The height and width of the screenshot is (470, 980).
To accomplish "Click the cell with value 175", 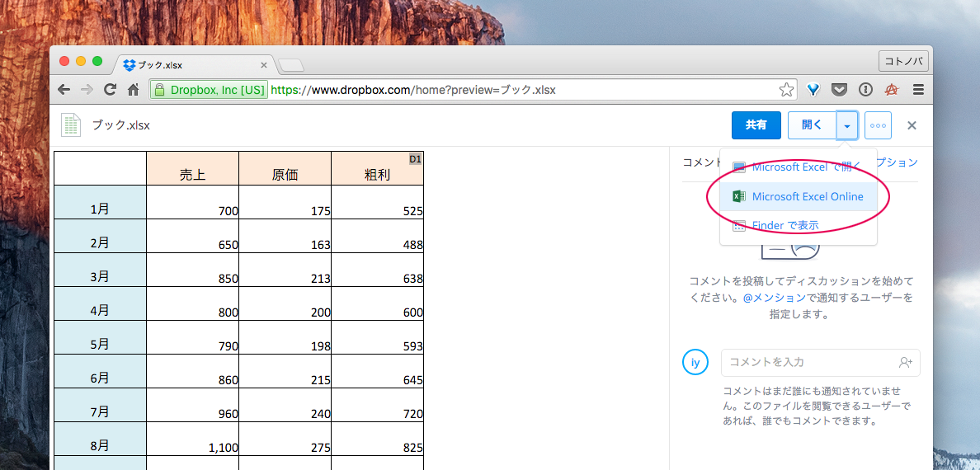I will 285,202.
